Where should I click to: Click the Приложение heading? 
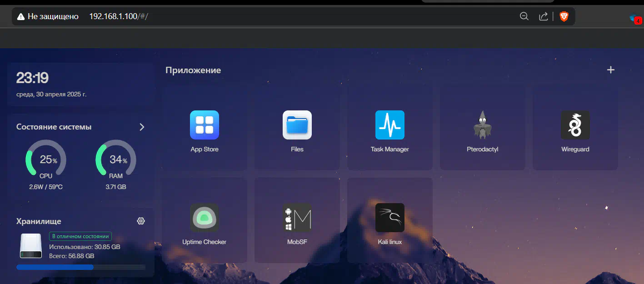(193, 70)
